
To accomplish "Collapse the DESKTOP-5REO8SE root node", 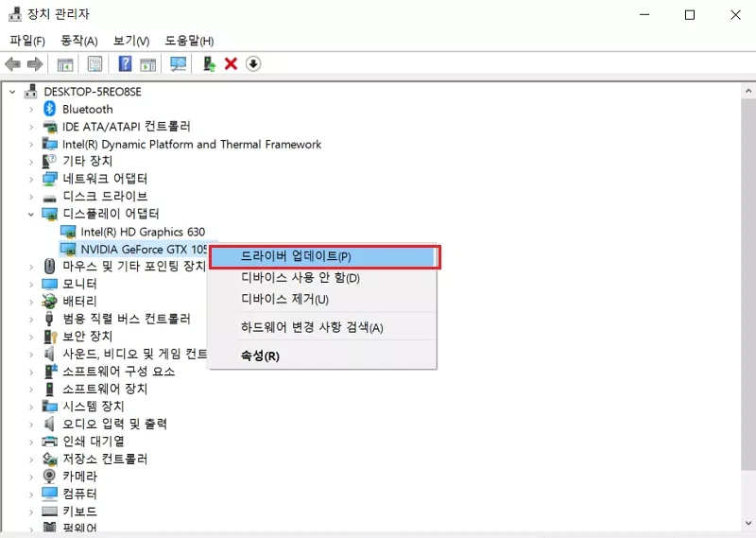I will [13, 92].
